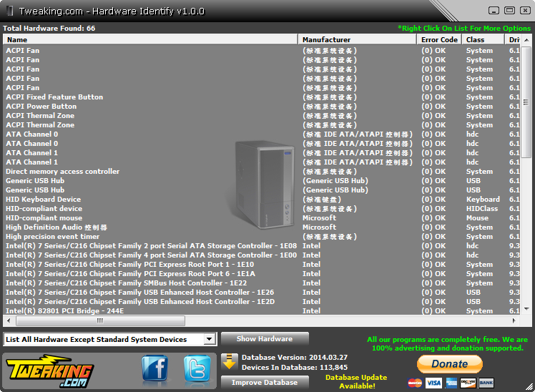Click the Tweaking.com lightning logo

pyautogui.click(x=50, y=371)
